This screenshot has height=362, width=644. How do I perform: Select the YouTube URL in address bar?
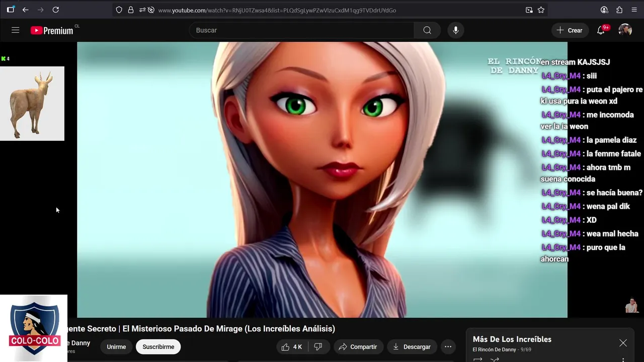277,10
